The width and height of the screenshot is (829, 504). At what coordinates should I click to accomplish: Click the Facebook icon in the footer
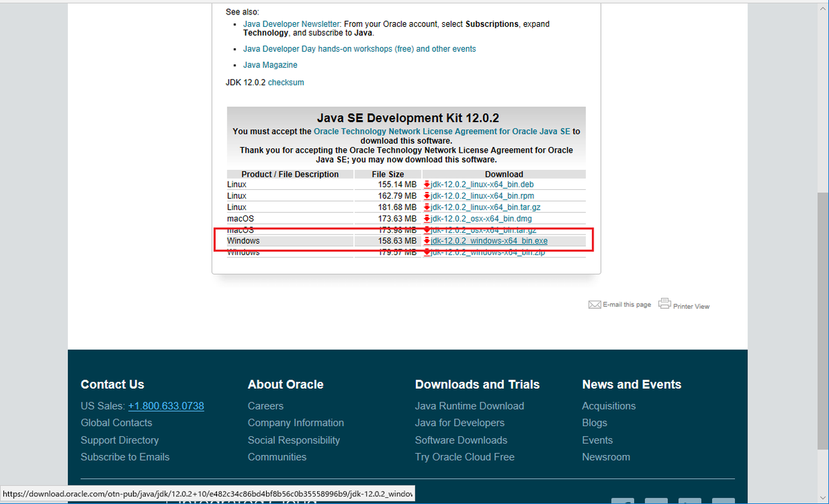(x=622, y=501)
